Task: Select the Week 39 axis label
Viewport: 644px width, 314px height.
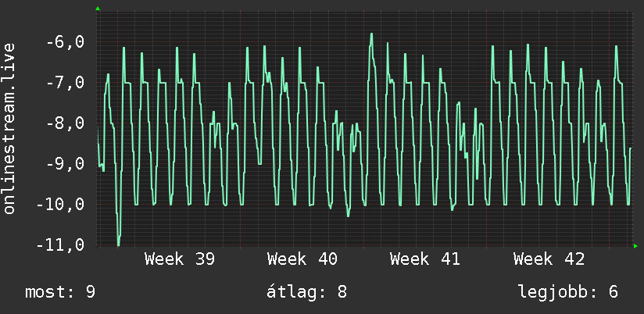Action: [180, 259]
